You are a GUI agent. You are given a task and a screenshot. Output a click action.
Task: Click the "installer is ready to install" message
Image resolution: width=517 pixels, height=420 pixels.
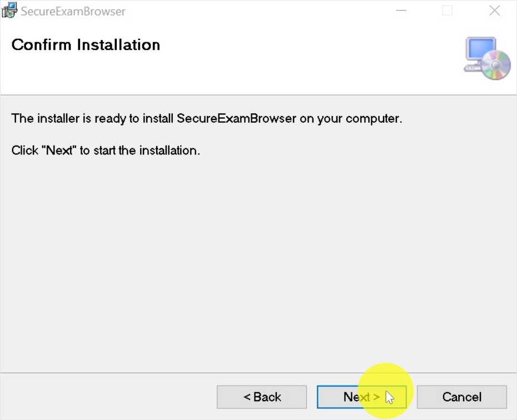[x=206, y=118]
